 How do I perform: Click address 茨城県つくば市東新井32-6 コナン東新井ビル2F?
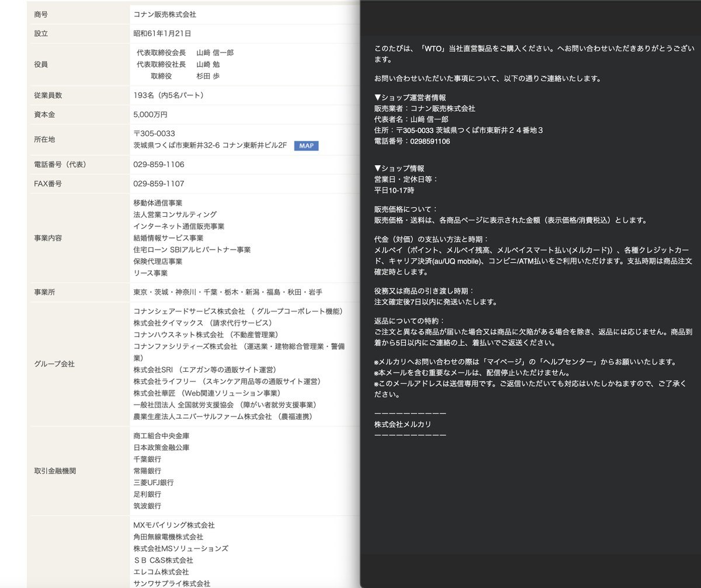pyautogui.click(x=210, y=146)
